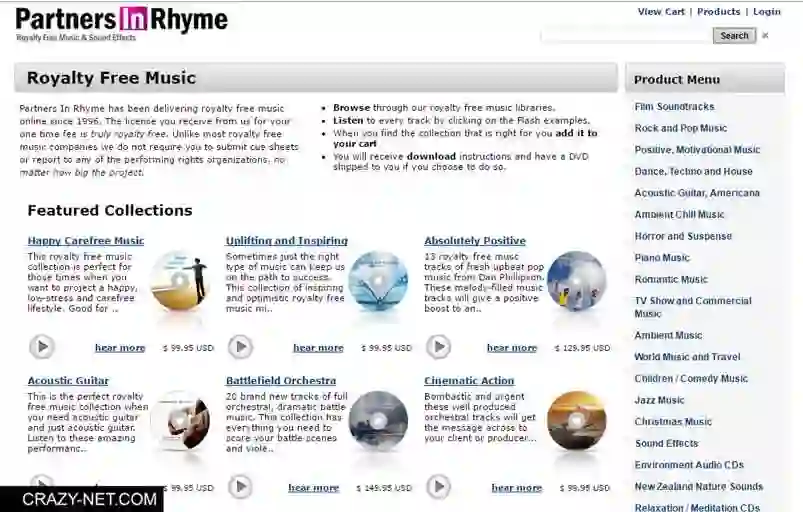Click the Happy Carefree Music CD image

(x=180, y=281)
